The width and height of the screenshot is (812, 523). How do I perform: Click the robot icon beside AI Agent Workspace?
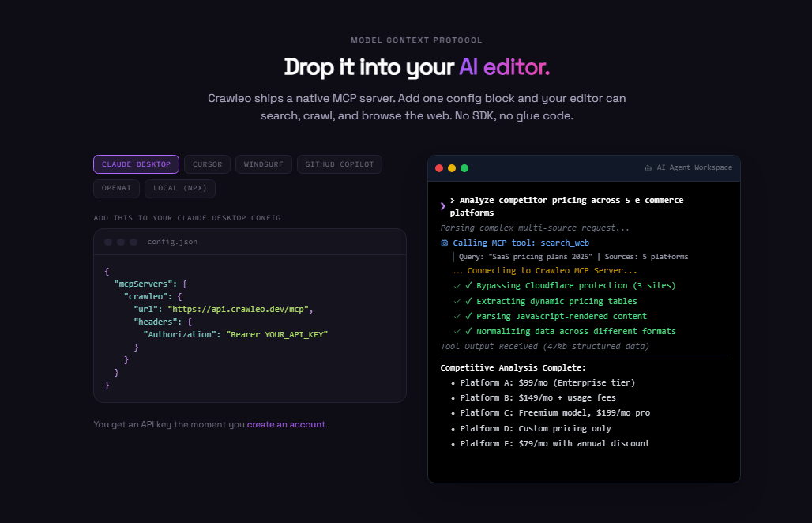pos(648,167)
